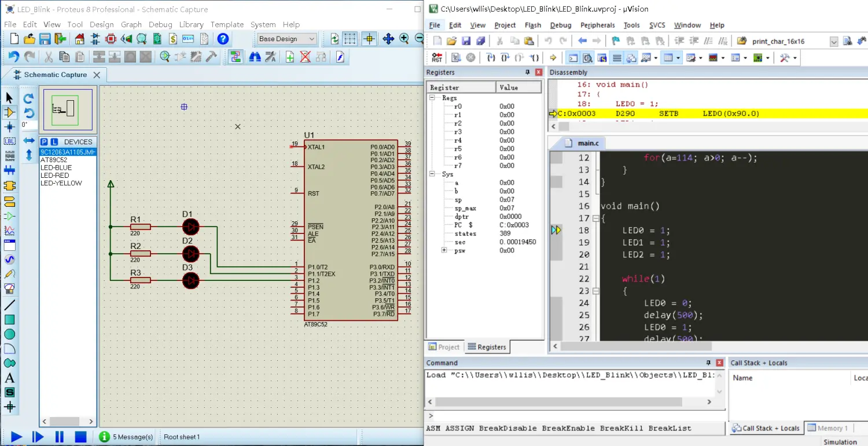The height and width of the screenshot is (446, 868).
Task: Toggle the Disassembly window button
Action: coord(587,58)
